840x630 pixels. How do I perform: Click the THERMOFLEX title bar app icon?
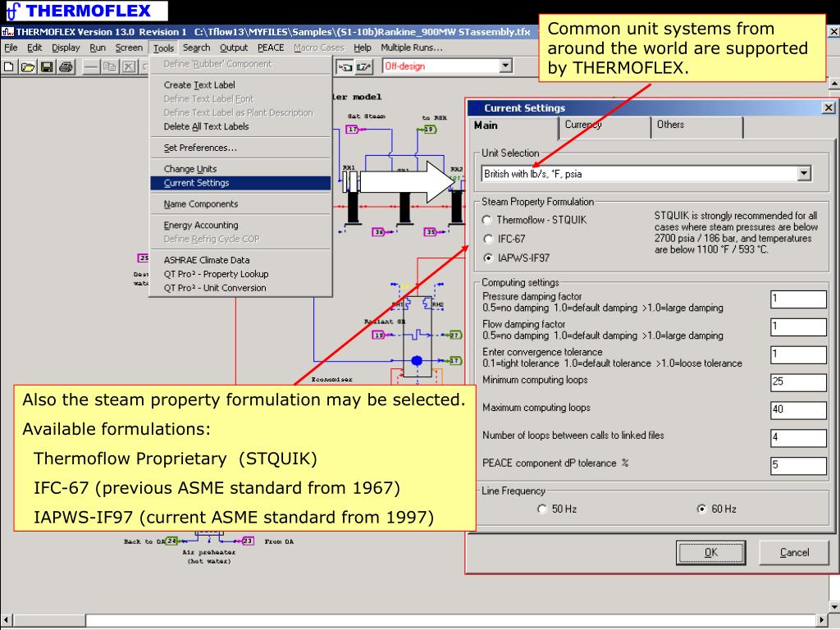[x=7, y=32]
